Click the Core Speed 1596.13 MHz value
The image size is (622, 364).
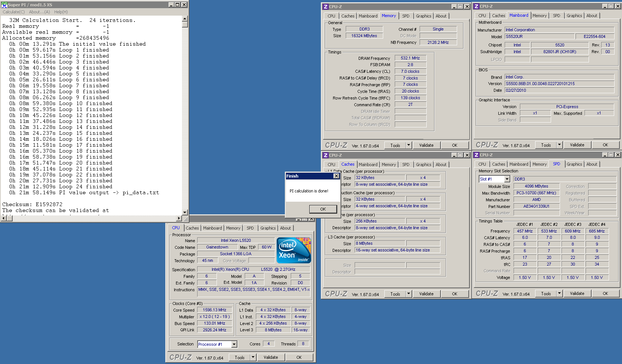tap(215, 310)
